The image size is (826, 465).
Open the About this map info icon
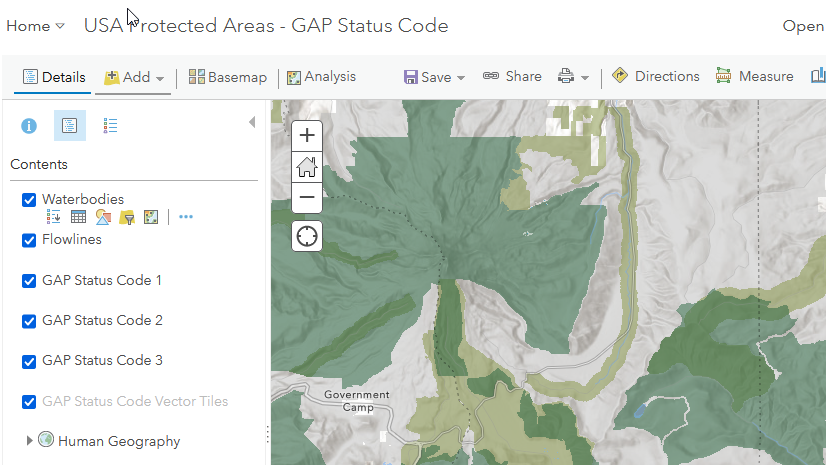tap(29, 126)
